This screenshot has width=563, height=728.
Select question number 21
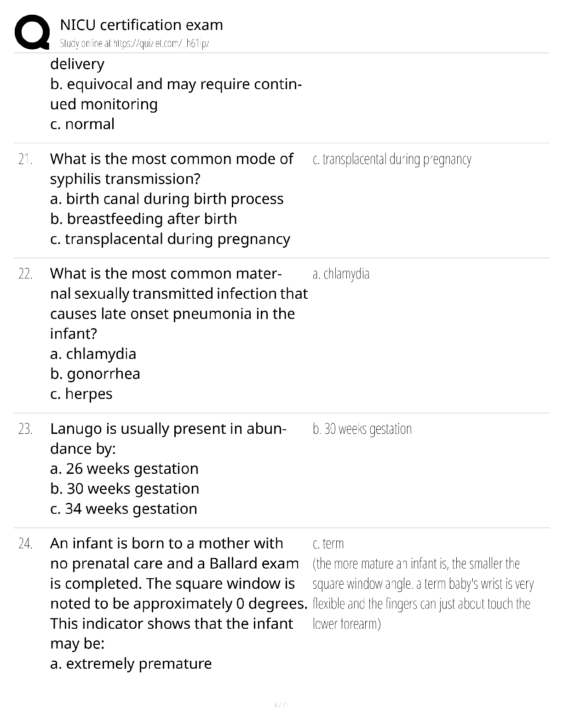pyautogui.click(x=25, y=159)
